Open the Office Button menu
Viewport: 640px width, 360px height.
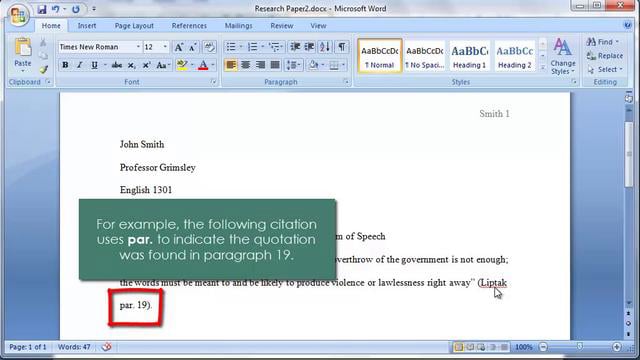pyautogui.click(x=18, y=16)
